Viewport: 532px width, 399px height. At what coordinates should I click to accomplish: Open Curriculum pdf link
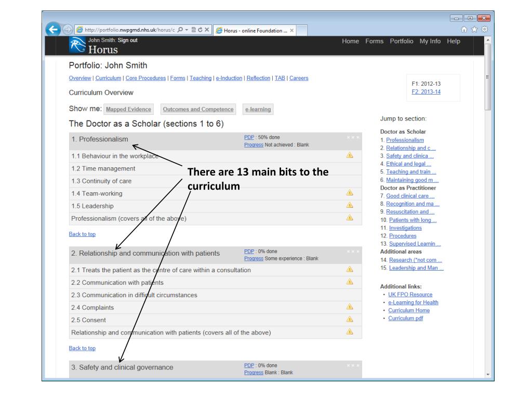click(406, 318)
